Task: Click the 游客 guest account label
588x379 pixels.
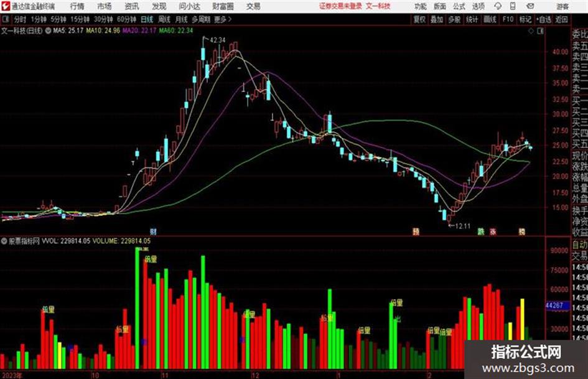Action: pyautogui.click(x=562, y=6)
